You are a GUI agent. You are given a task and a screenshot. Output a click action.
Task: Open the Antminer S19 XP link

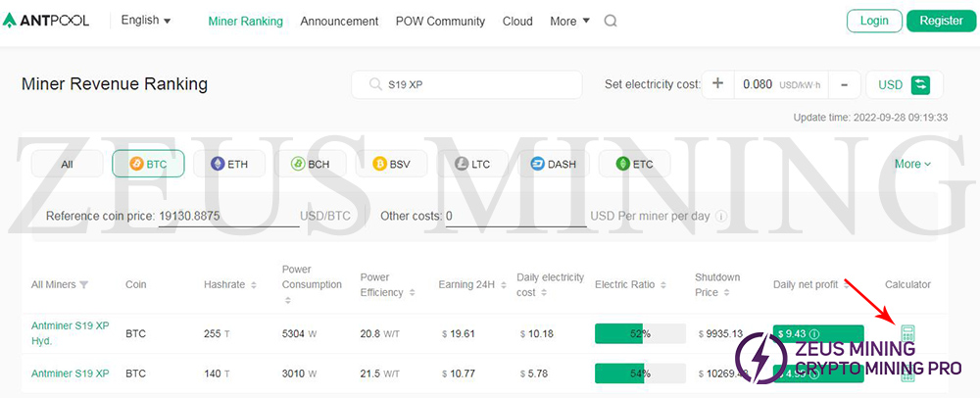coord(70,373)
